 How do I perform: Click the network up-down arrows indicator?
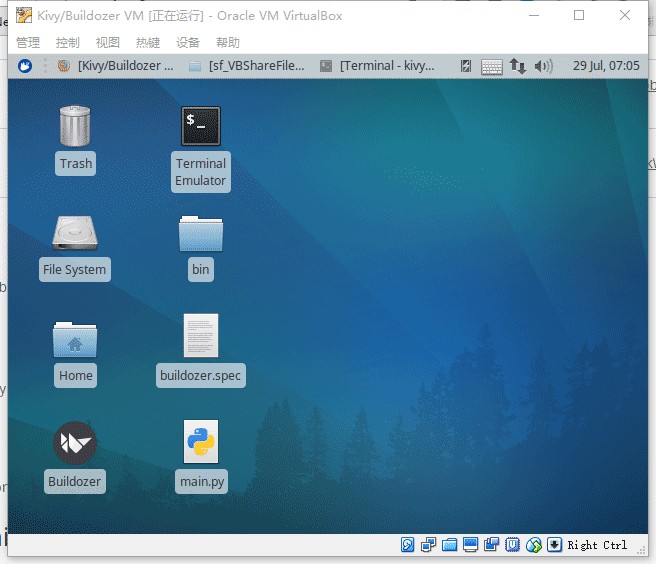click(518, 66)
